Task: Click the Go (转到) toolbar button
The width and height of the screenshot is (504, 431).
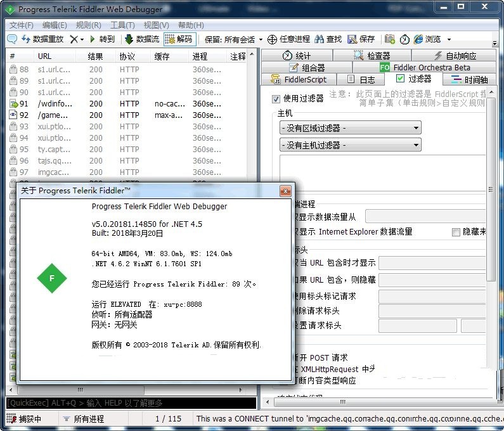Action: (x=102, y=39)
